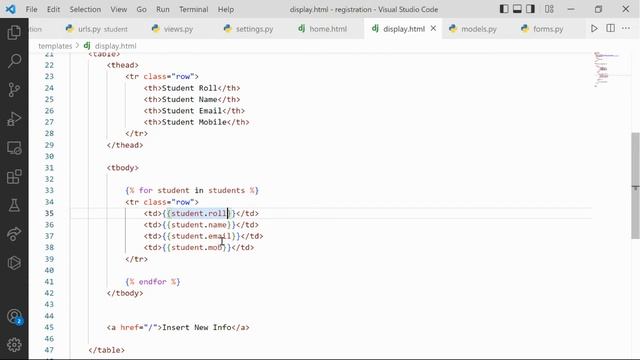Click the closing table tag
Image resolution: width=640 pixels, height=360 pixels.
click(107, 351)
